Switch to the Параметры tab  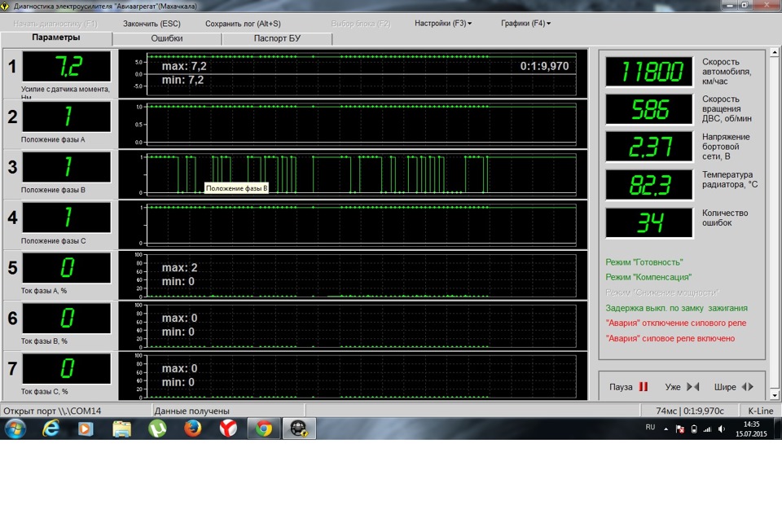point(56,37)
